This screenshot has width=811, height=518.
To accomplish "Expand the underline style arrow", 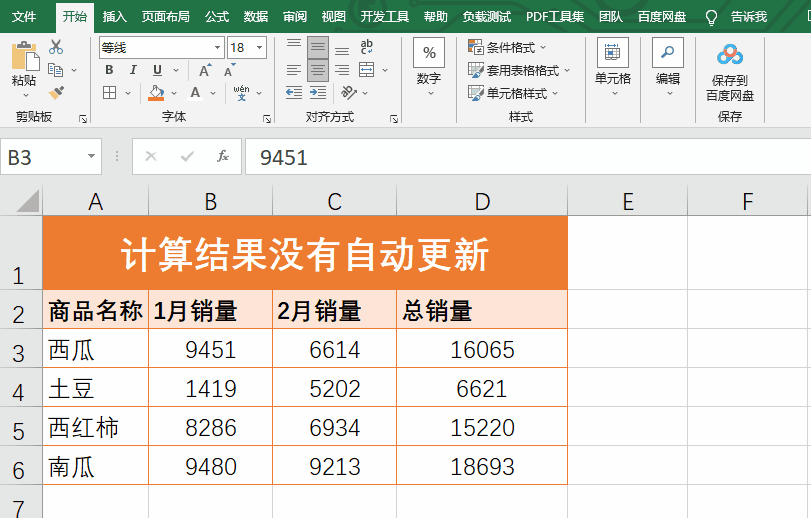I will 176,70.
